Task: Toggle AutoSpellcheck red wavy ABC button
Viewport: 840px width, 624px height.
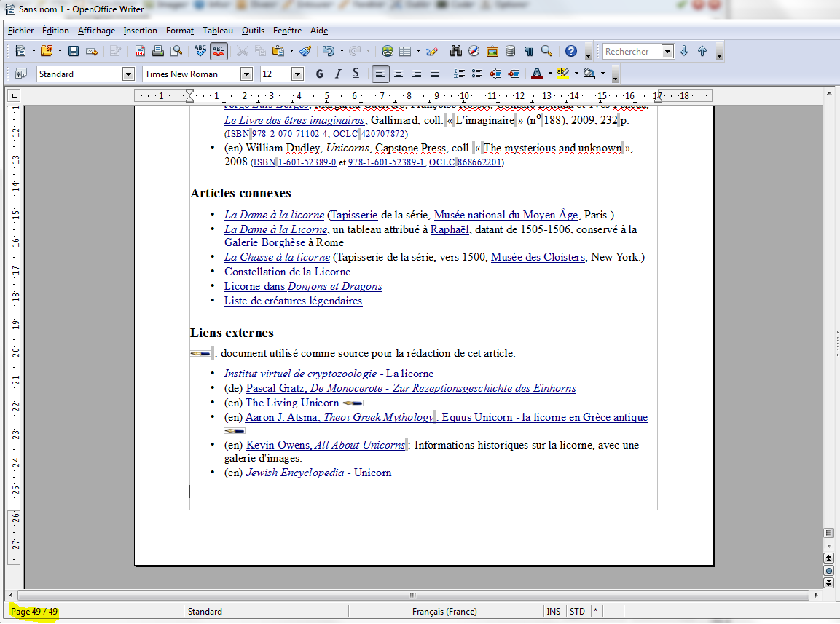Action: tap(219, 51)
